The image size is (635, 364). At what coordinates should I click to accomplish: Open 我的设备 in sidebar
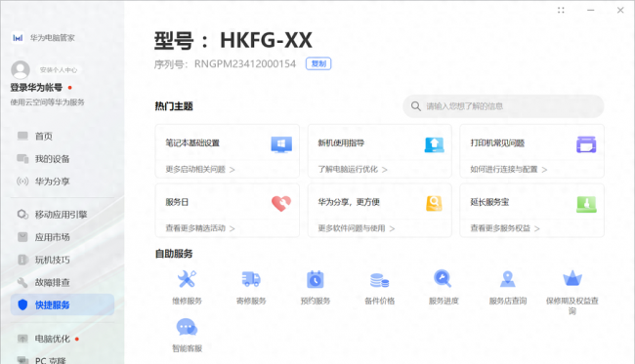pos(62,158)
